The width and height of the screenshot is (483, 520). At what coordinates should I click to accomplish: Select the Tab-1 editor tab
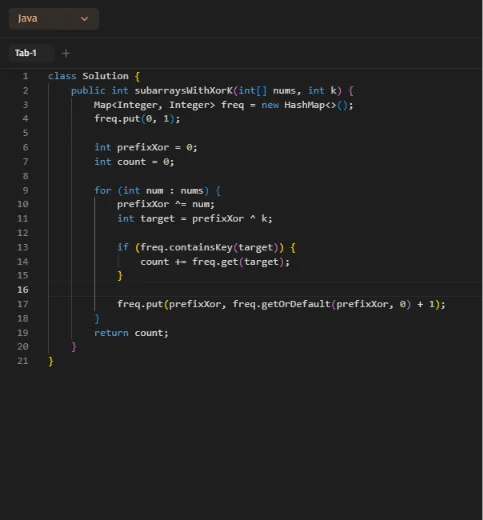31,53
